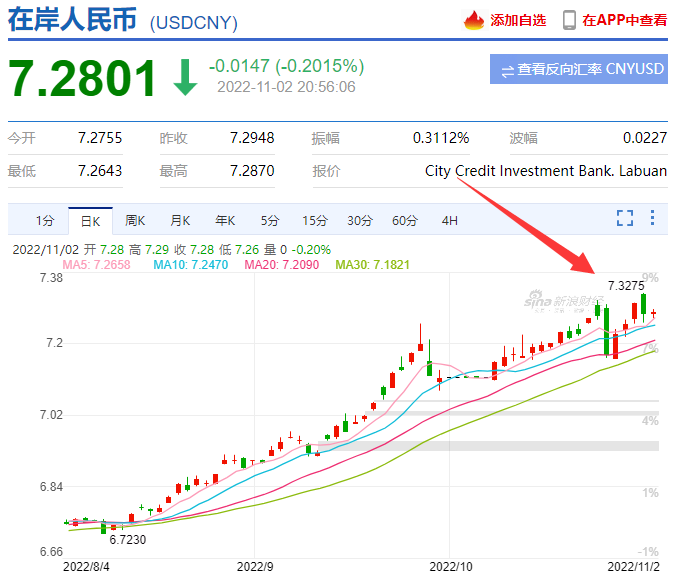The width and height of the screenshot is (679, 573).
Task: Select the 15分 interval tab
Action: pyautogui.click(x=315, y=220)
